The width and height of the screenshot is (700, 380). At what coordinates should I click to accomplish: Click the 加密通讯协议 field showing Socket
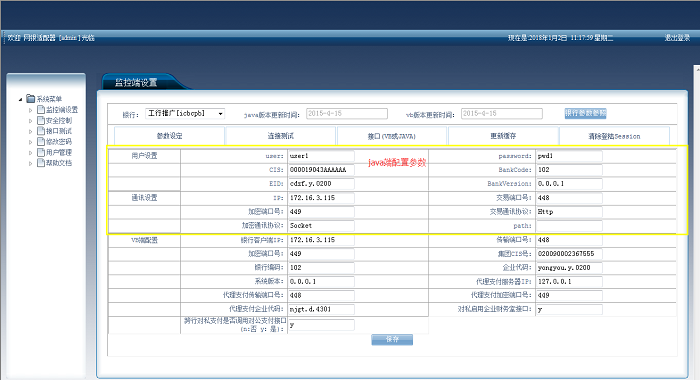(321, 226)
